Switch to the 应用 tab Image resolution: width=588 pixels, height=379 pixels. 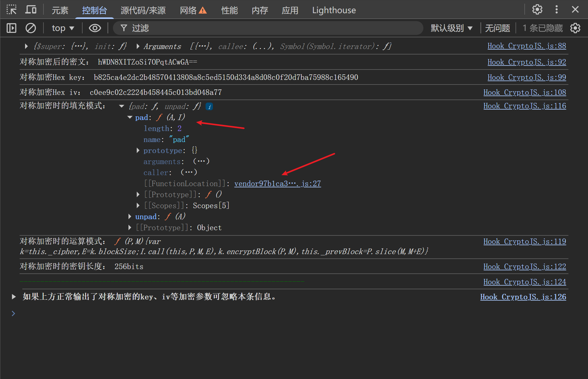coord(290,10)
